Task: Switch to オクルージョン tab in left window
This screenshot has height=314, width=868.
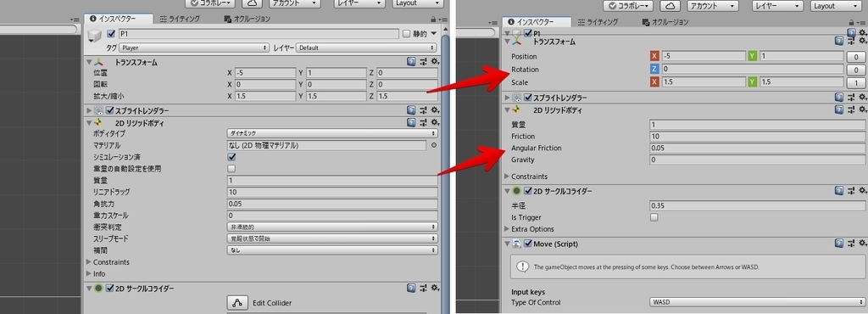Action: [x=248, y=19]
